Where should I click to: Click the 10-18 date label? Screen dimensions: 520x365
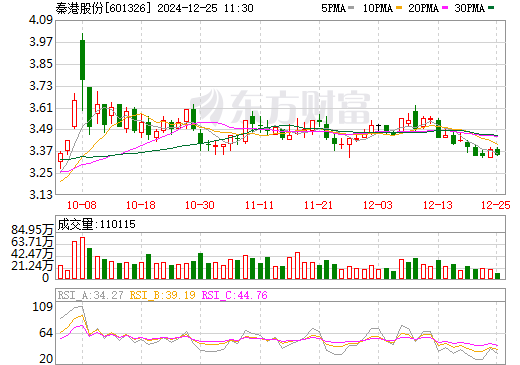pos(141,205)
